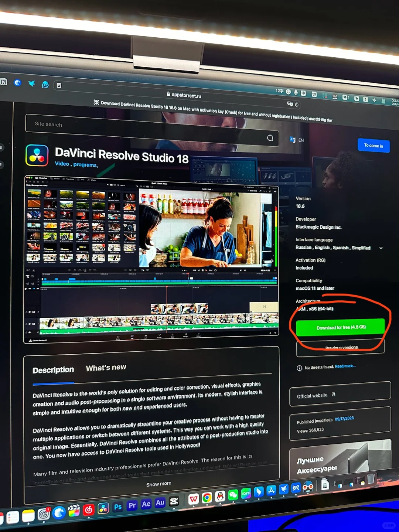This screenshot has width=399, height=532.
Task: Click into the Site search field
Action: pyautogui.click(x=152, y=130)
